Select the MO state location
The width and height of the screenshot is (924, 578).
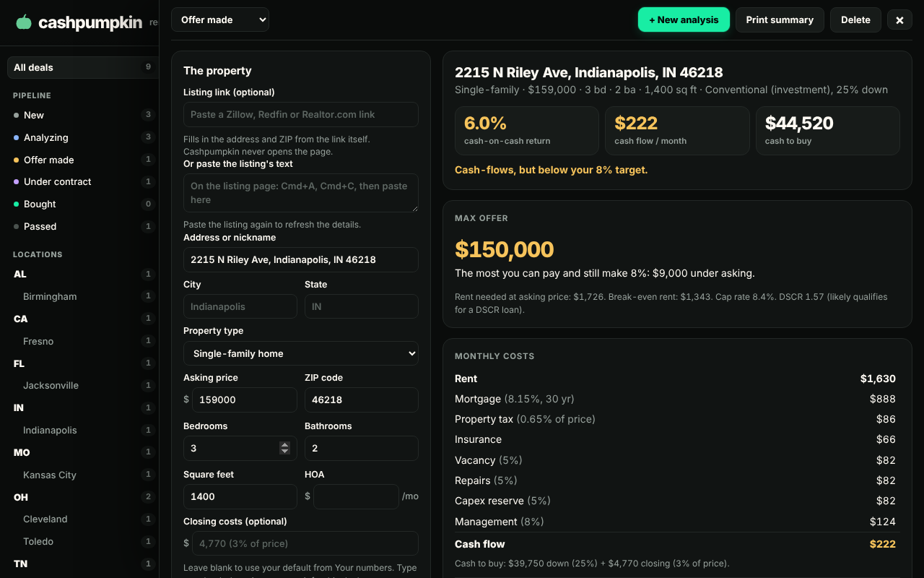point(82,452)
